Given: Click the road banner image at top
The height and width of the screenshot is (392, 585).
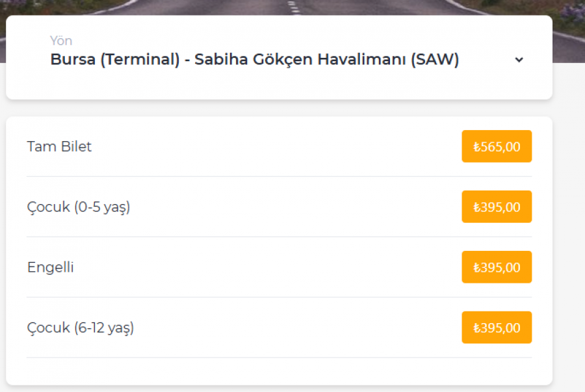Looking at the screenshot, I should point(292,7).
